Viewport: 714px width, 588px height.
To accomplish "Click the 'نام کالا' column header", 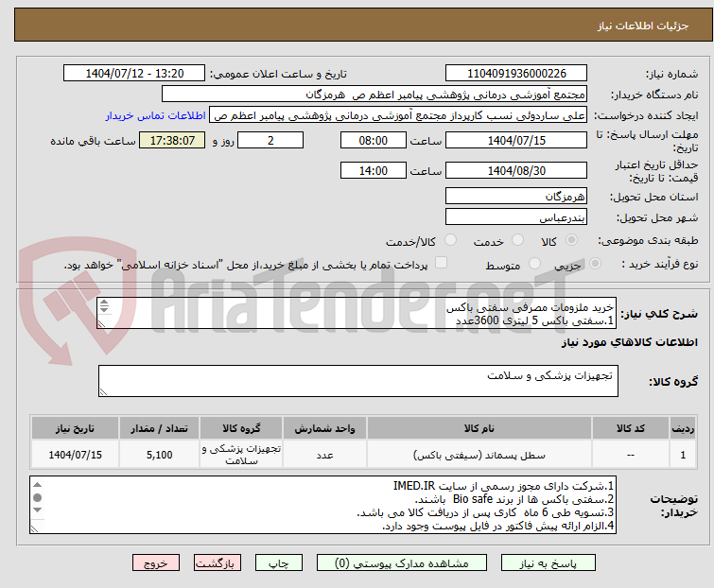I will (479, 428).
